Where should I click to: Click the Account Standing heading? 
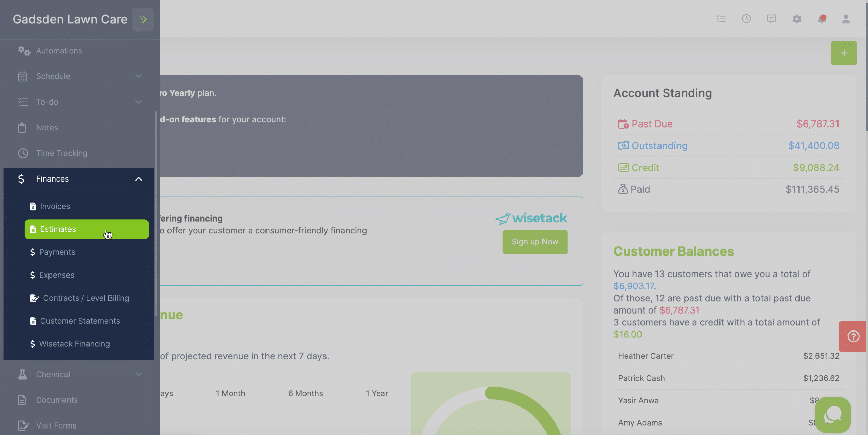click(x=663, y=93)
